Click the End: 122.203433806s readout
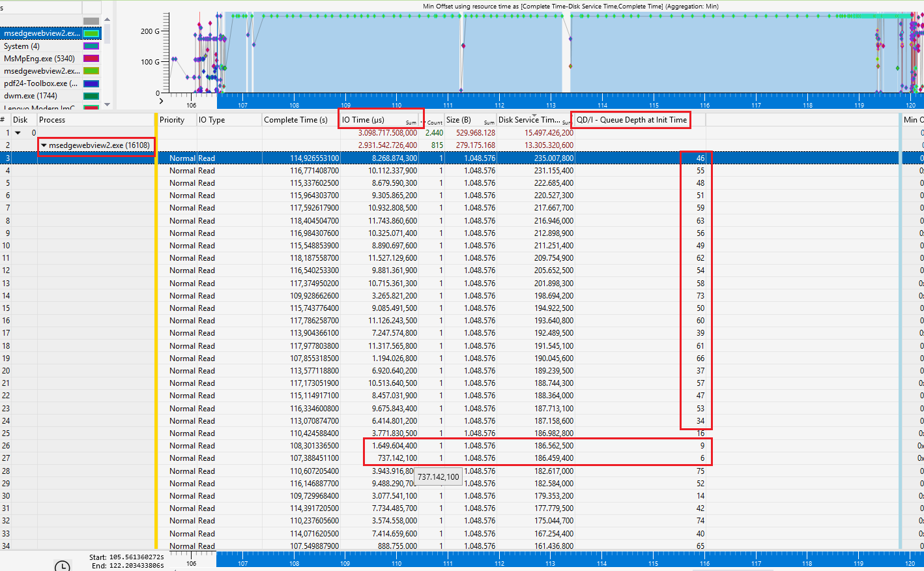 [x=128, y=566]
